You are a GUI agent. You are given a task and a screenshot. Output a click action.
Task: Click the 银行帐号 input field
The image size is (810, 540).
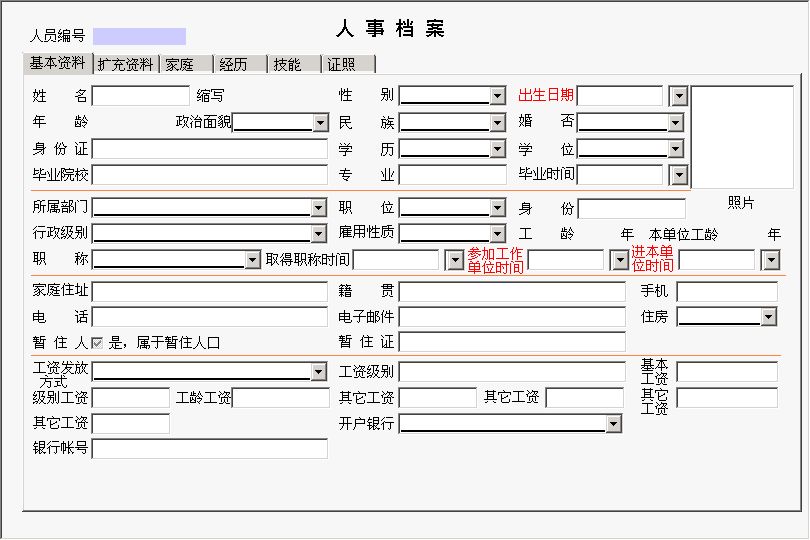(x=195, y=449)
